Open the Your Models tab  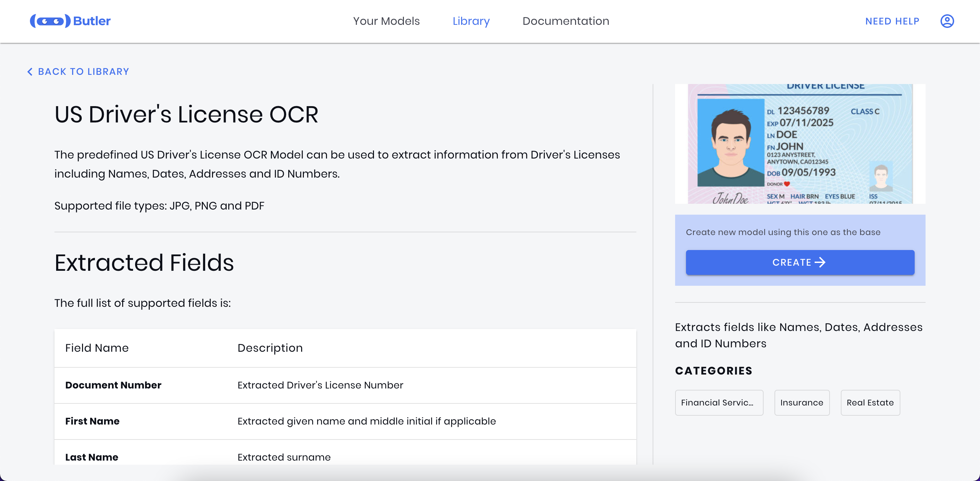click(x=386, y=21)
